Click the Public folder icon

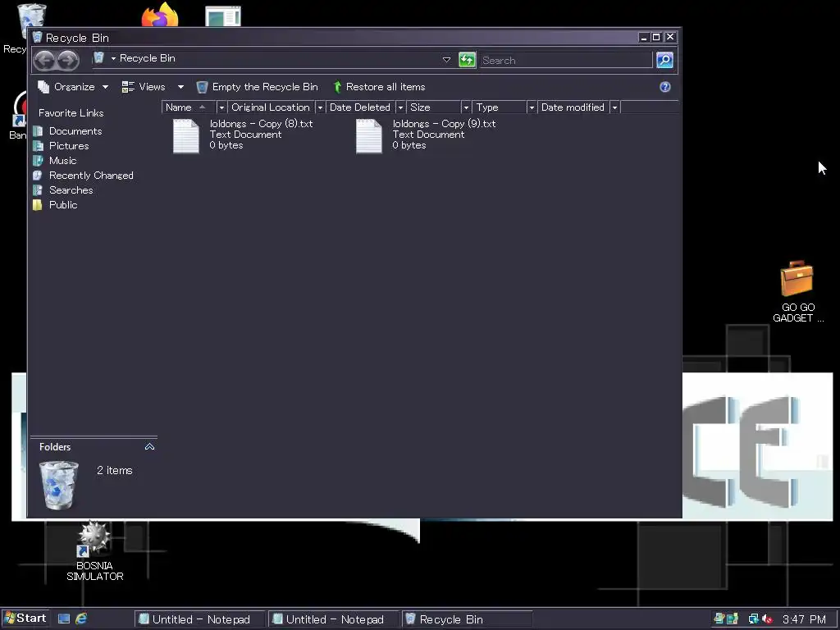pyautogui.click(x=38, y=204)
